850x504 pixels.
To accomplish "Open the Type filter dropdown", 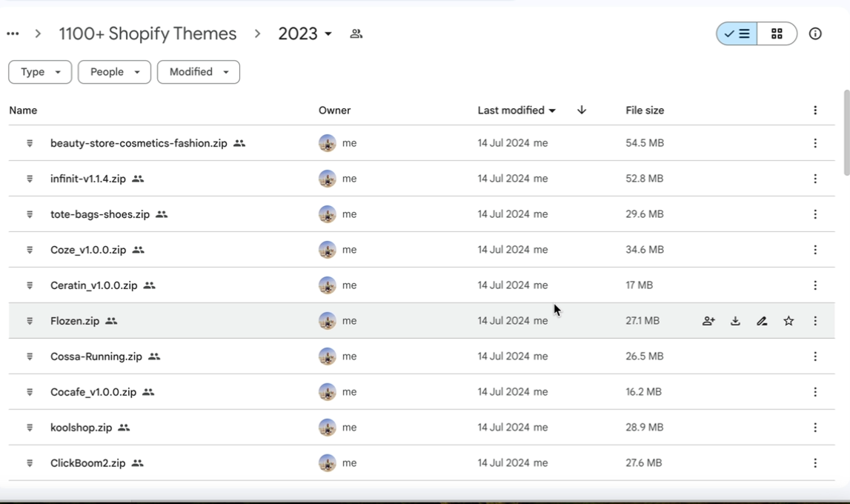I will (x=40, y=72).
